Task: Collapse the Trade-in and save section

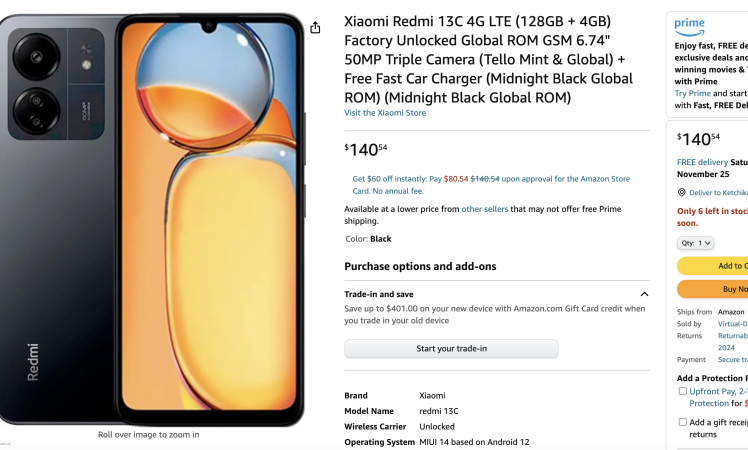Action: point(644,294)
